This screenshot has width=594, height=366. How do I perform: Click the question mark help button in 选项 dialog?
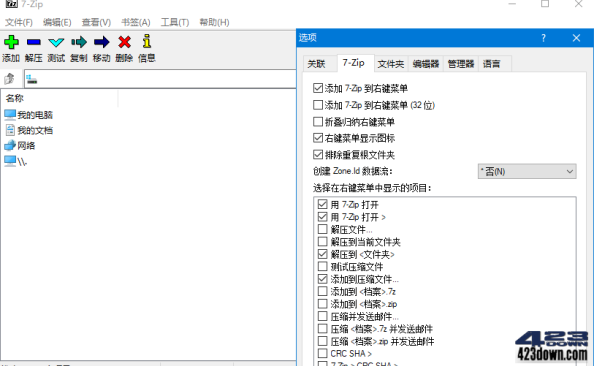[543, 38]
